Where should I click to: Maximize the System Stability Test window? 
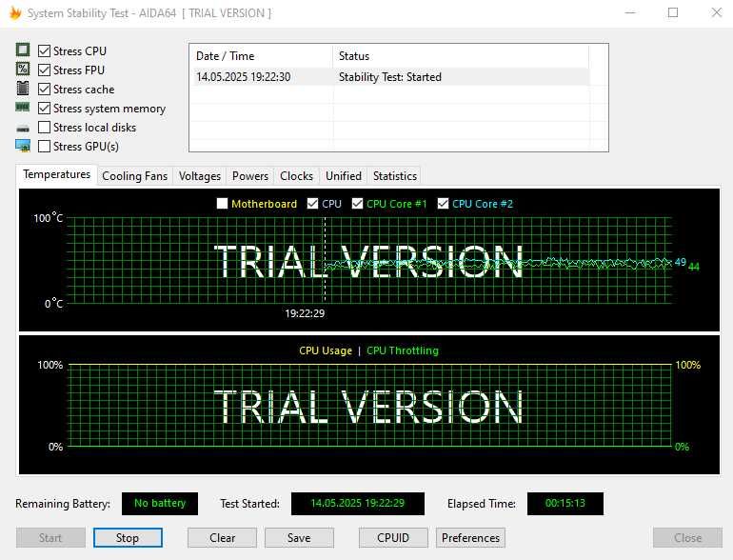[673, 12]
